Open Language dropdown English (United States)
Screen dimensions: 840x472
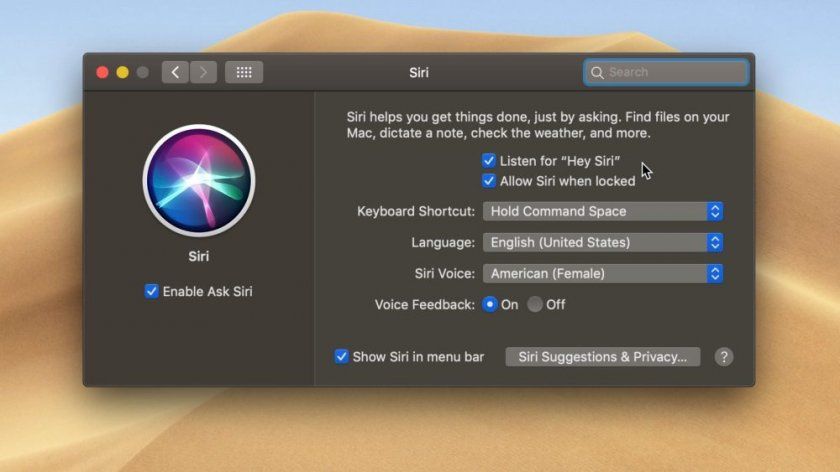[x=603, y=242]
